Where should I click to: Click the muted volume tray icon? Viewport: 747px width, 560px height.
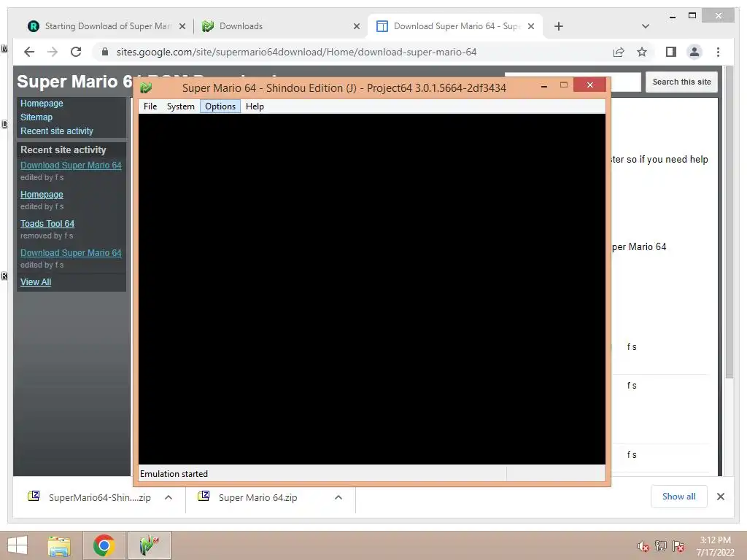pos(643,546)
